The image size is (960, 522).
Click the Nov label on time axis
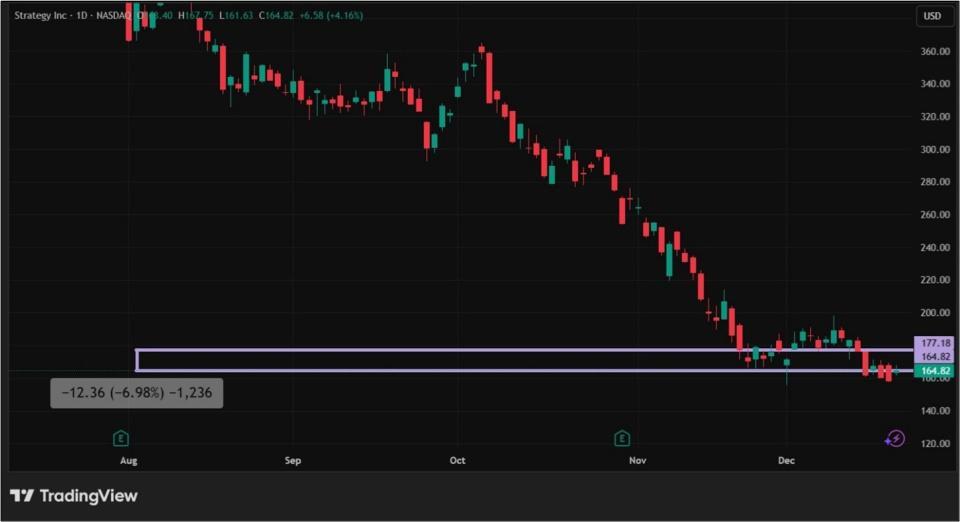click(x=638, y=461)
